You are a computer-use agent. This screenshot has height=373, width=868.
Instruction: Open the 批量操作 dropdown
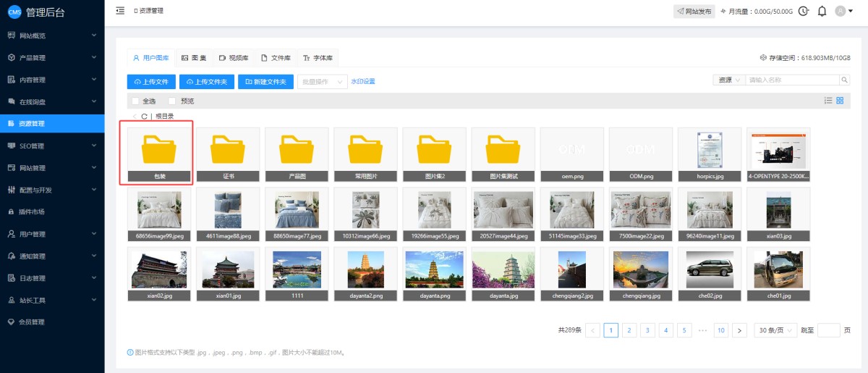point(323,82)
